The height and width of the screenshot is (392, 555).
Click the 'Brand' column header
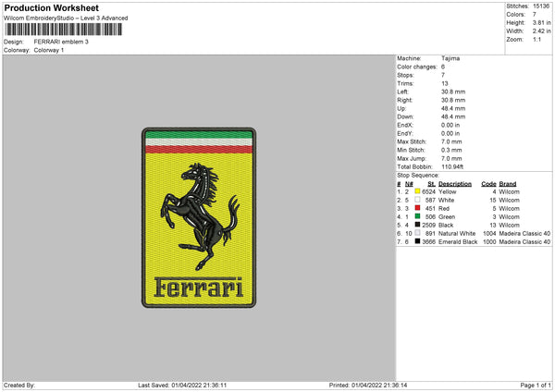pyautogui.click(x=508, y=184)
